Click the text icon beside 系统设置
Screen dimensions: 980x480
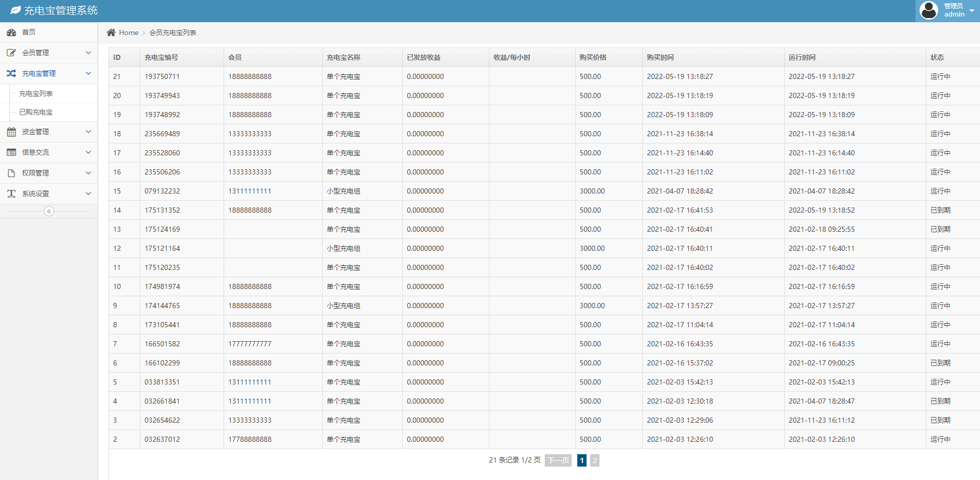11,194
